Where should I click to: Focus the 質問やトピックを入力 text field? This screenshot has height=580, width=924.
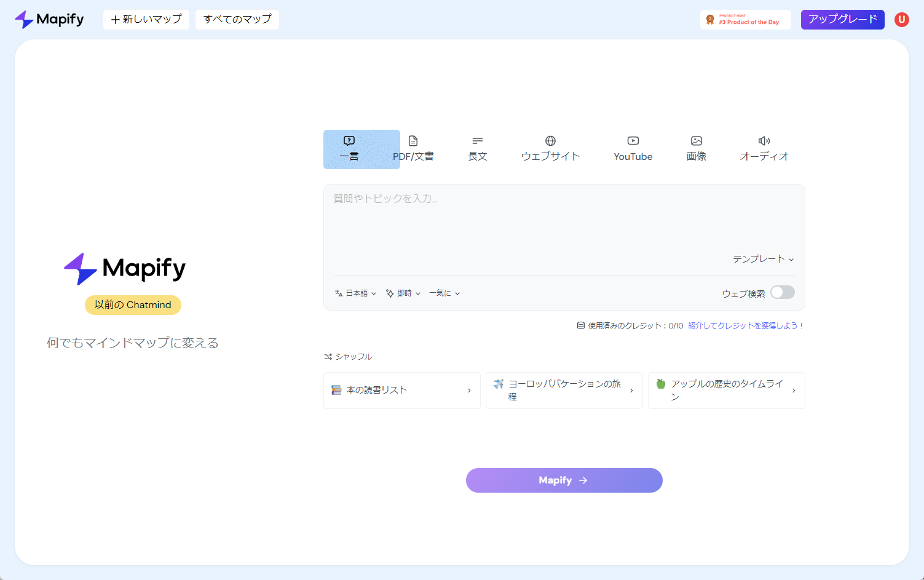[564, 221]
